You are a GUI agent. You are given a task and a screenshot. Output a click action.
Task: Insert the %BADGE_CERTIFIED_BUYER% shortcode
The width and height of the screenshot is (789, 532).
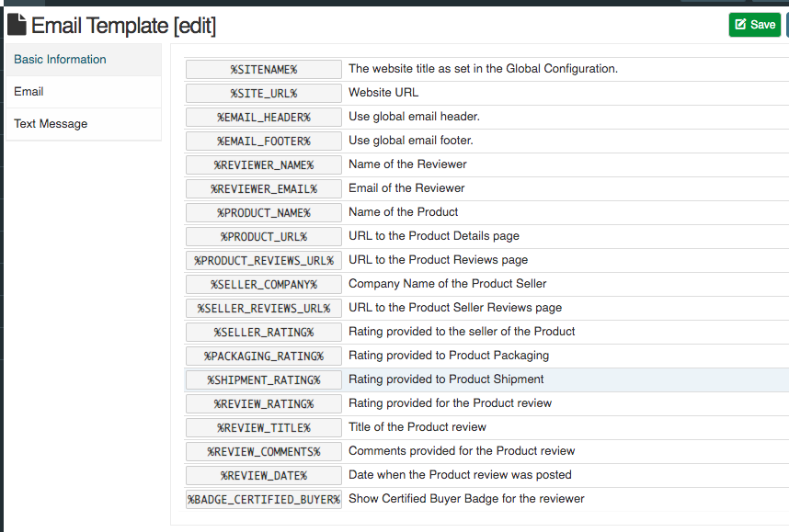point(264,499)
